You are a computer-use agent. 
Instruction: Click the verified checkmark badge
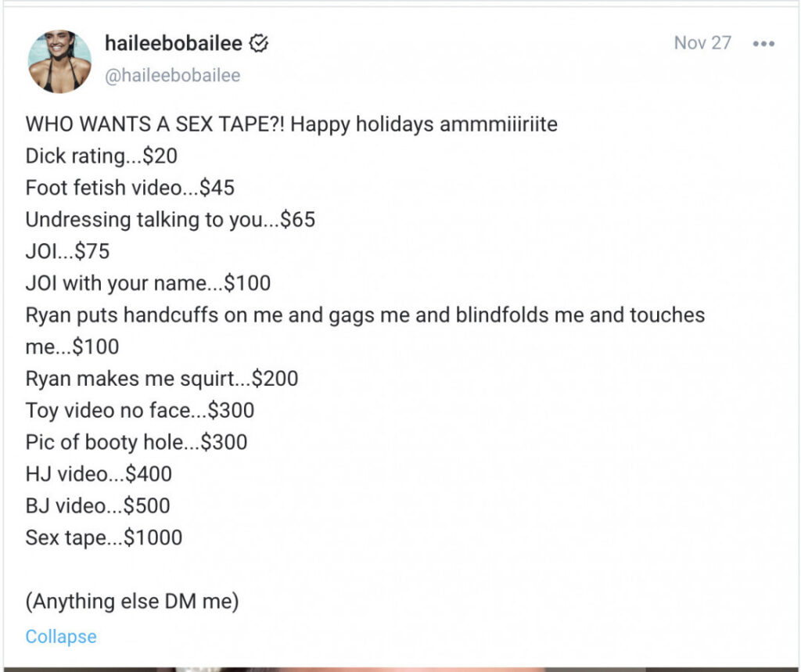258,44
